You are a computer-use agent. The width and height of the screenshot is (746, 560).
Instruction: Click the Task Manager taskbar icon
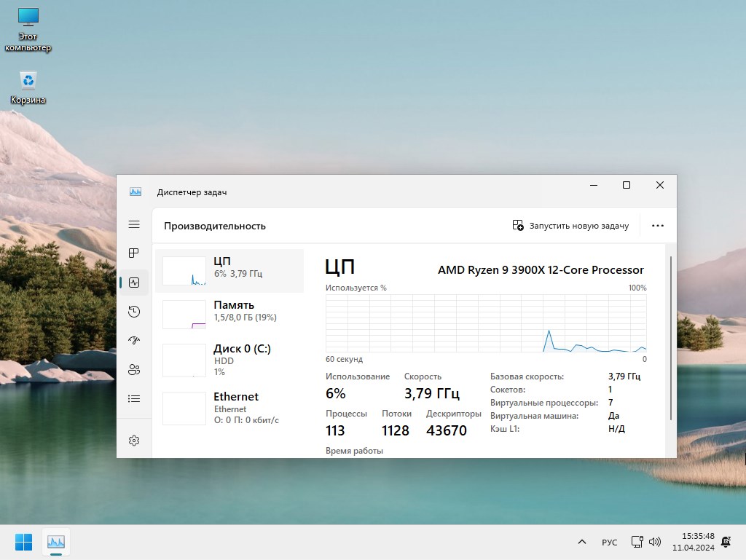56,542
